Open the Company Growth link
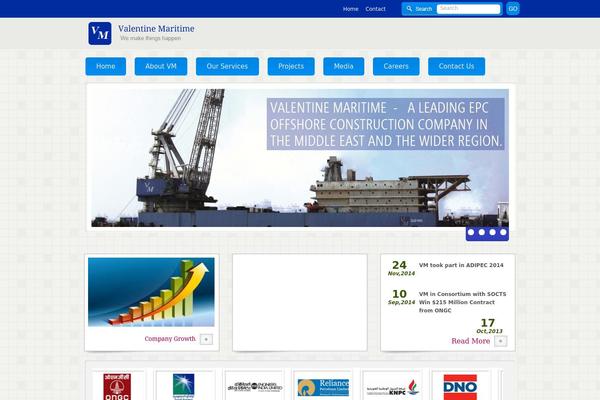 (x=170, y=339)
